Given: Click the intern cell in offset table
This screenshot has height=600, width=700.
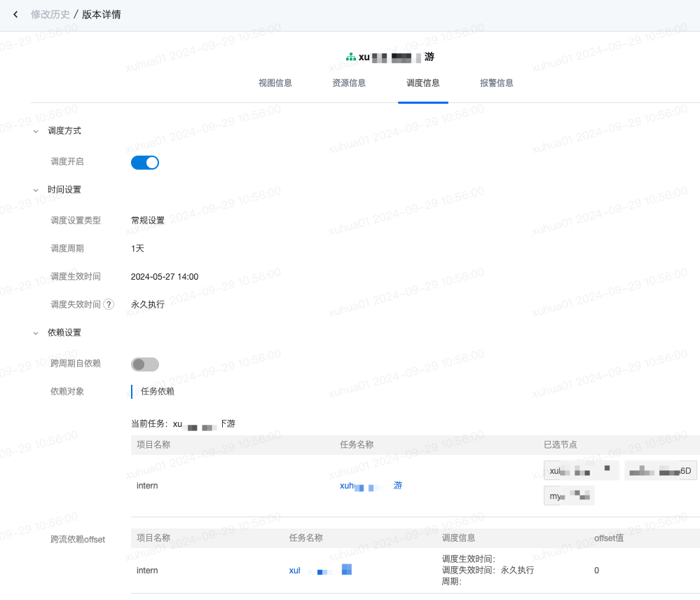Looking at the screenshot, I should [147, 571].
